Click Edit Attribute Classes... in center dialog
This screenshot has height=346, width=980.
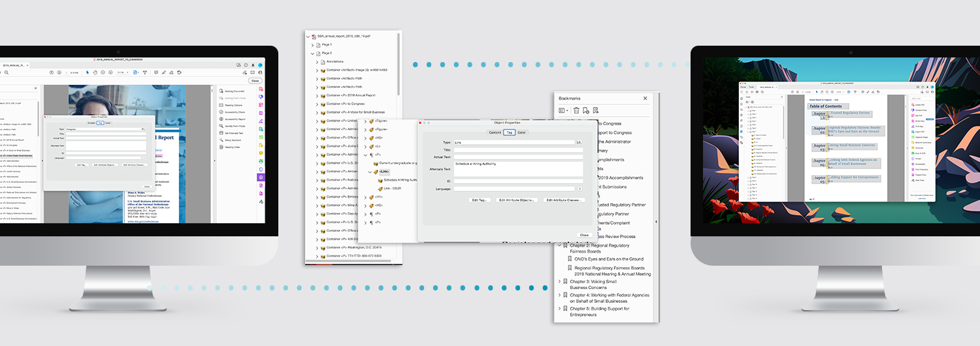click(564, 200)
